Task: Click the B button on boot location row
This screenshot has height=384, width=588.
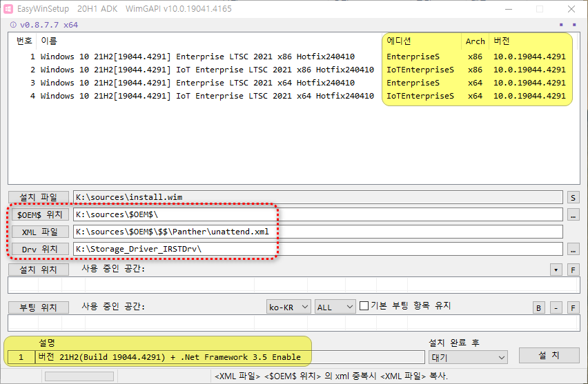Action: pos(538,308)
